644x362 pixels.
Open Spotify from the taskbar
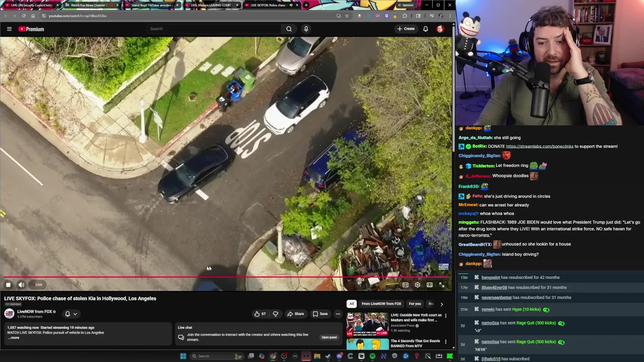(372, 356)
